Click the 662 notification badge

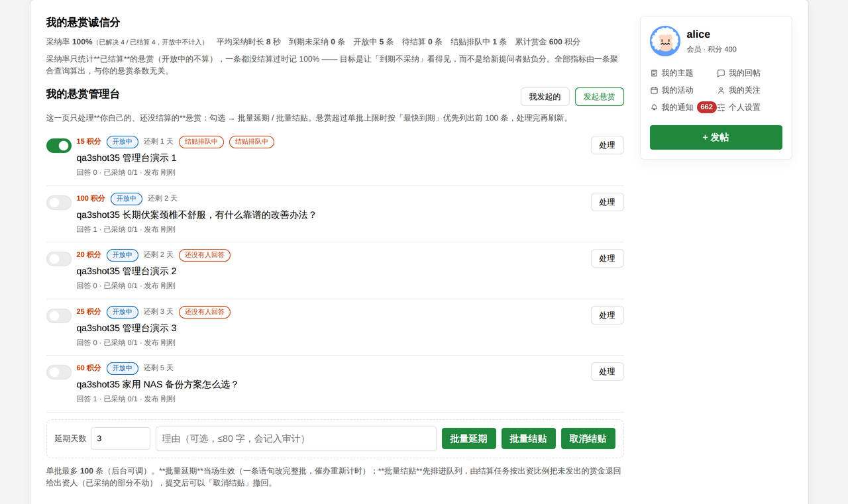(x=707, y=107)
